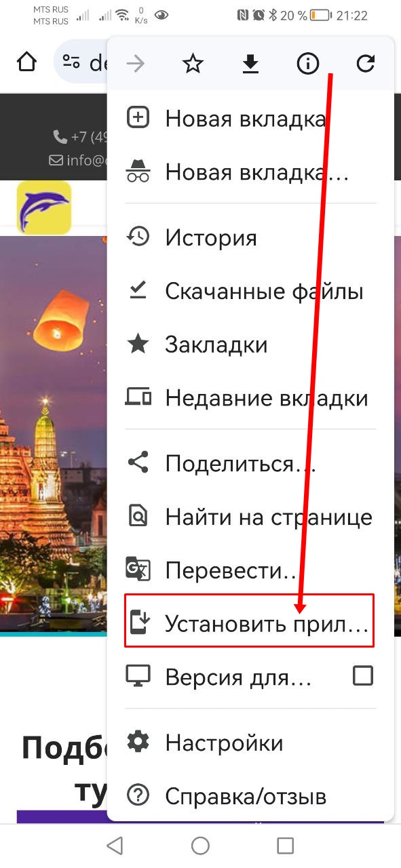Tap the bookmark star icon
The height and width of the screenshot is (868, 401).
click(x=193, y=64)
